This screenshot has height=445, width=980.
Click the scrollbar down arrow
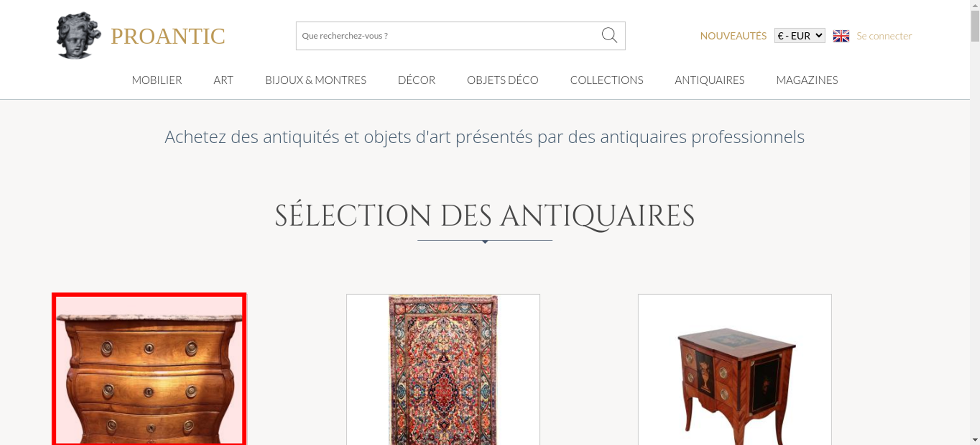(x=975, y=440)
